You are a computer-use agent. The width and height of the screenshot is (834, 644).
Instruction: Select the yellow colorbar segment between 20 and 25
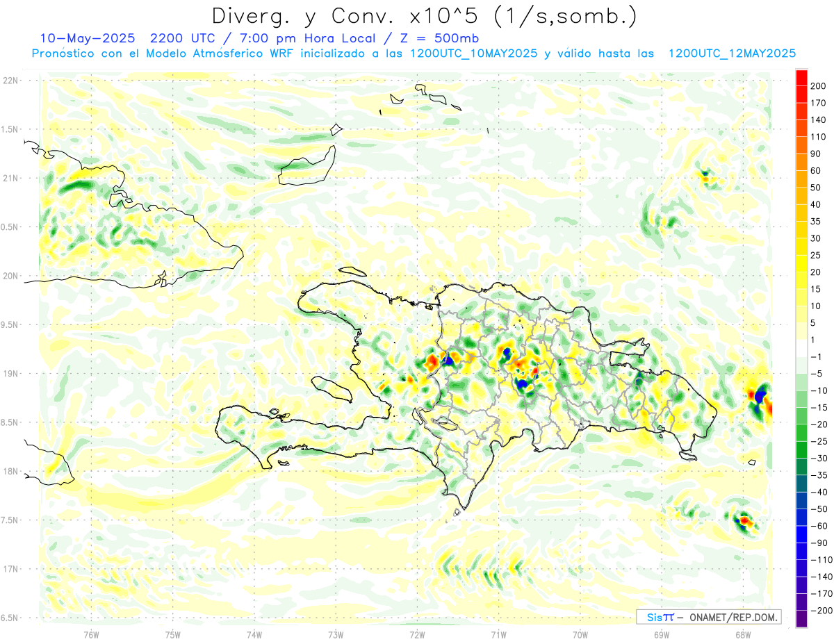pyautogui.click(x=801, y=263)
